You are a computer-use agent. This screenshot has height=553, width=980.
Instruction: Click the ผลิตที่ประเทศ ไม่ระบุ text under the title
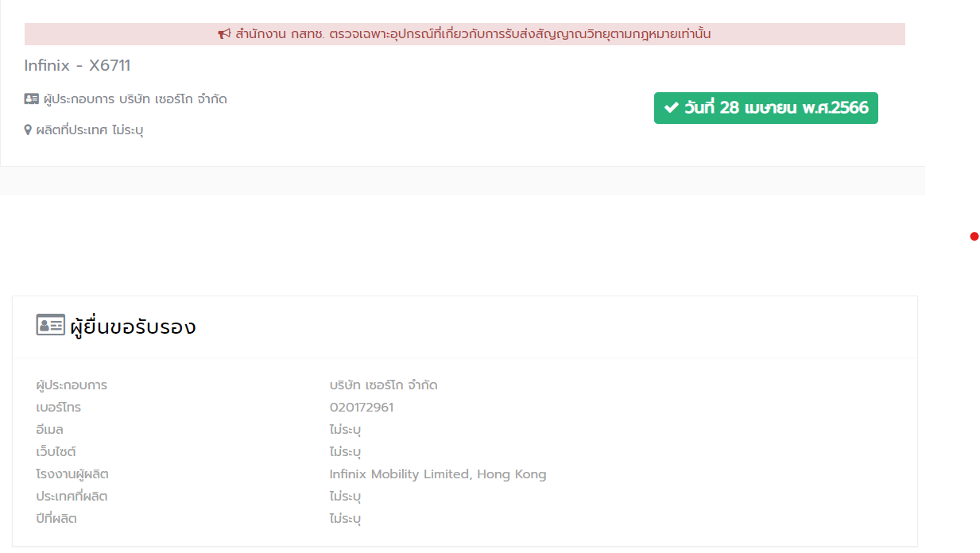coord(89,130)
